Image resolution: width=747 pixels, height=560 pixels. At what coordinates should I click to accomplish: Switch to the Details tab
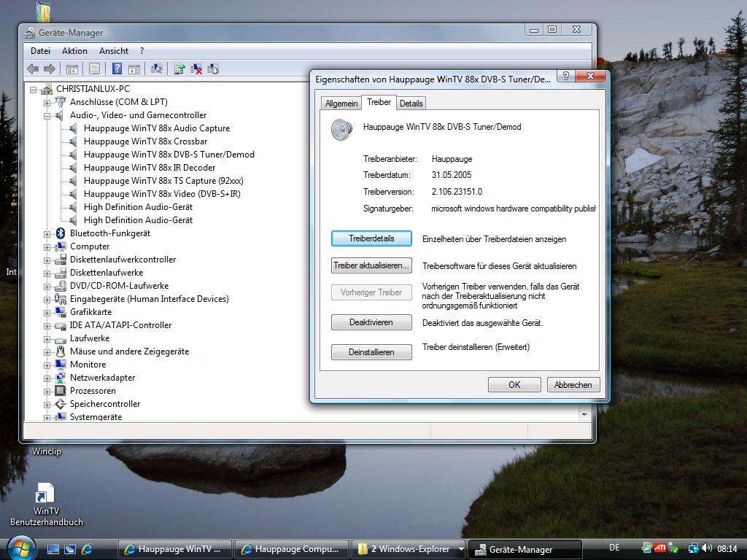411,104
